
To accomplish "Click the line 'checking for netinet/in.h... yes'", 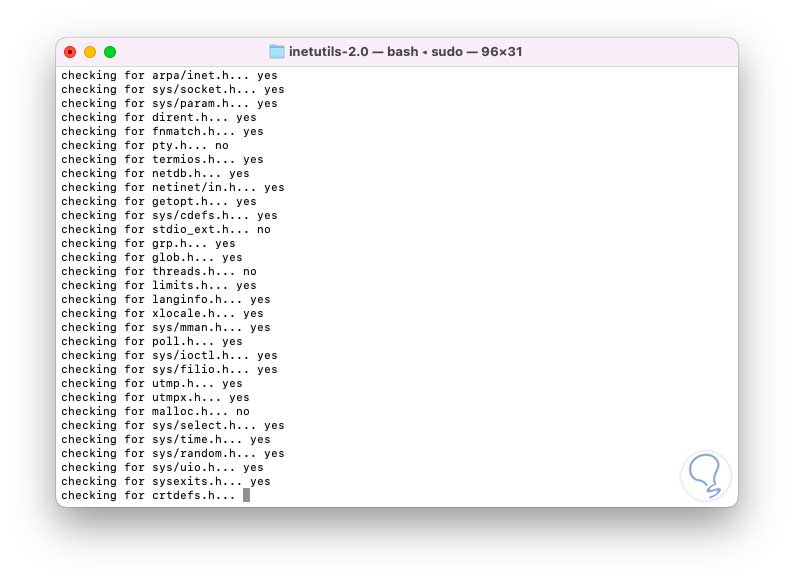I will click(173, 188).
